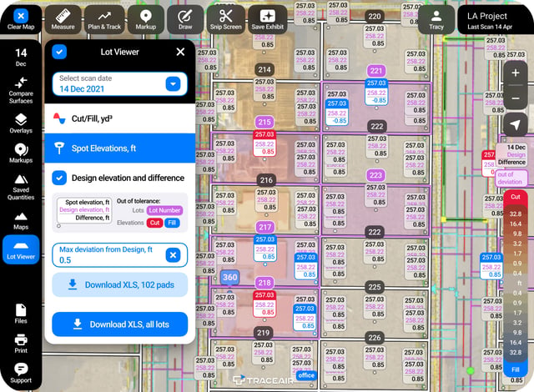Click Download XLS, all lots
This screenshot has width=534, height=392.
119,324
